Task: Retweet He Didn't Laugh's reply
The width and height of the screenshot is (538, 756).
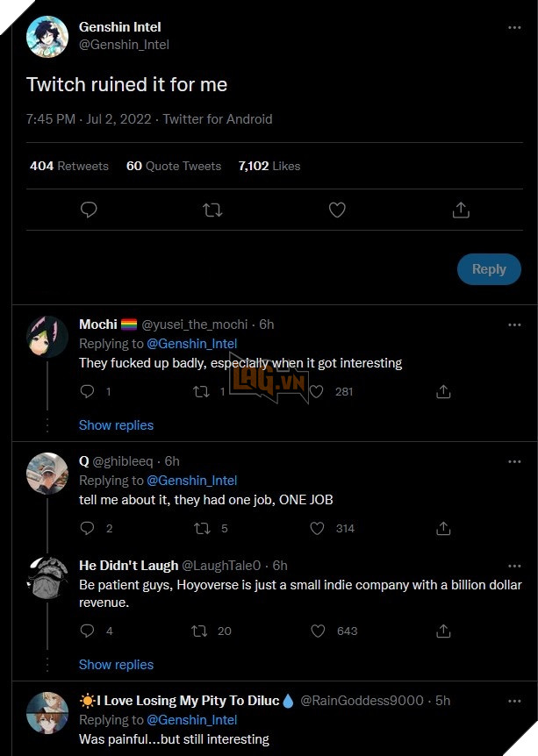Action: (x=201, y=631)
